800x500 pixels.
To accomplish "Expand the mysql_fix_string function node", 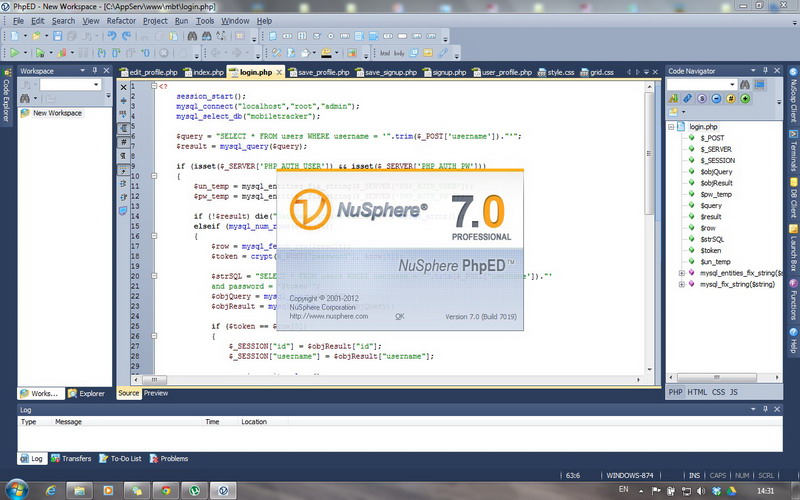I will (681, 284).
